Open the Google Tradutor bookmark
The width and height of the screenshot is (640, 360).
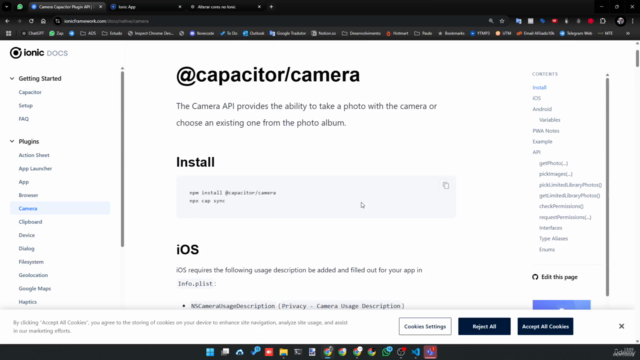pyautogui.click(x=288, y=33)
